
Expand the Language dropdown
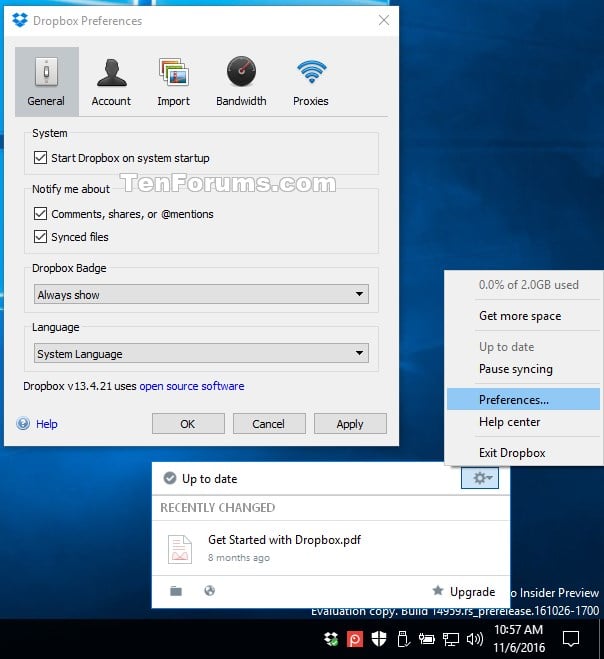201,353
